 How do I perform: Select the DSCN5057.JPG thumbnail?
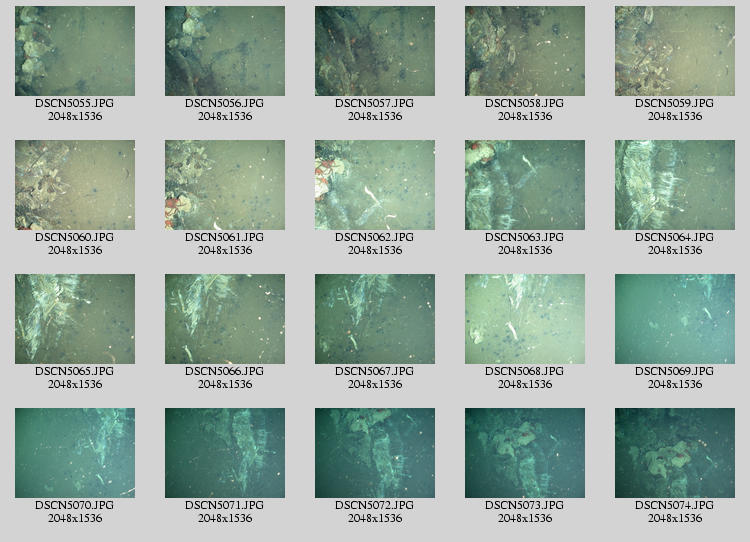click(x=375, y=51)
